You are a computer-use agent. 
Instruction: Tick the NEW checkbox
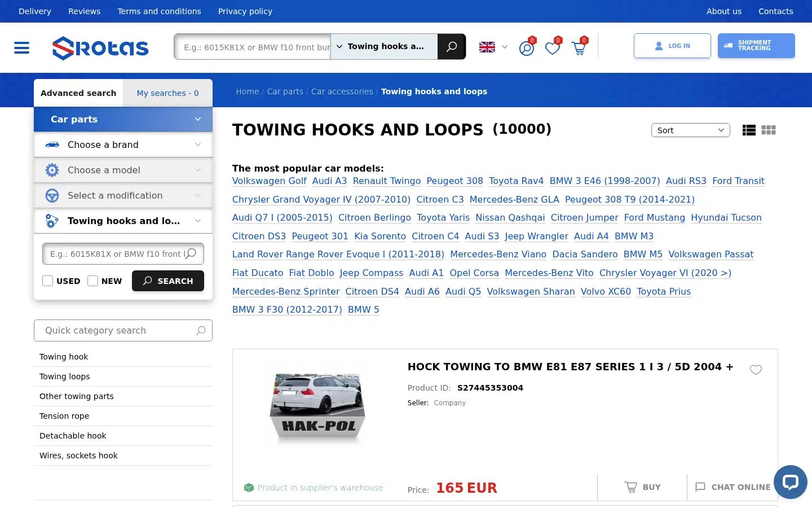click(x=93, y=281)
